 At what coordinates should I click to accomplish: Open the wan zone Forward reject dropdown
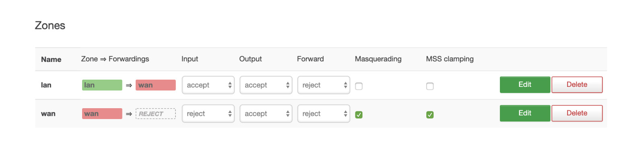324,113
